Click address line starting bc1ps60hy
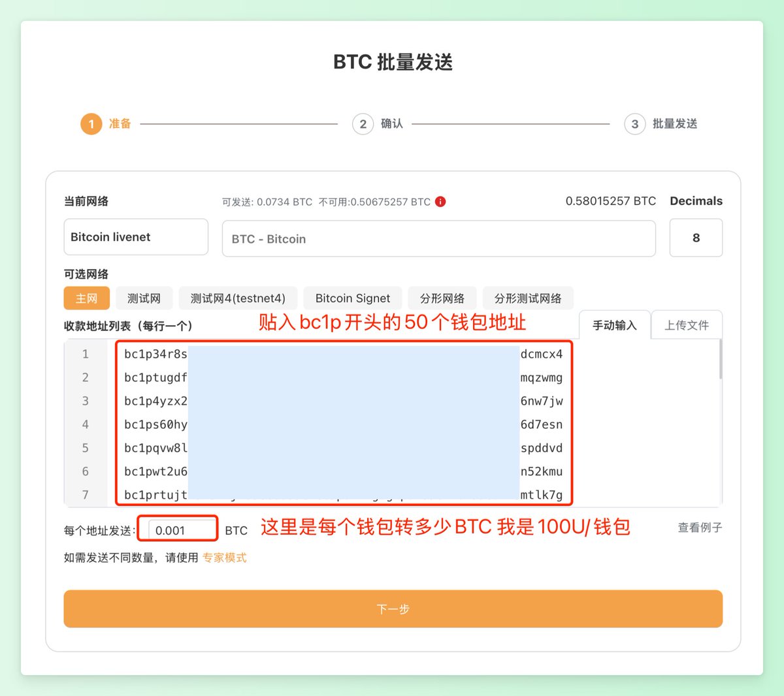The height and width of the screenshot is (696, 784). (344, 424)
